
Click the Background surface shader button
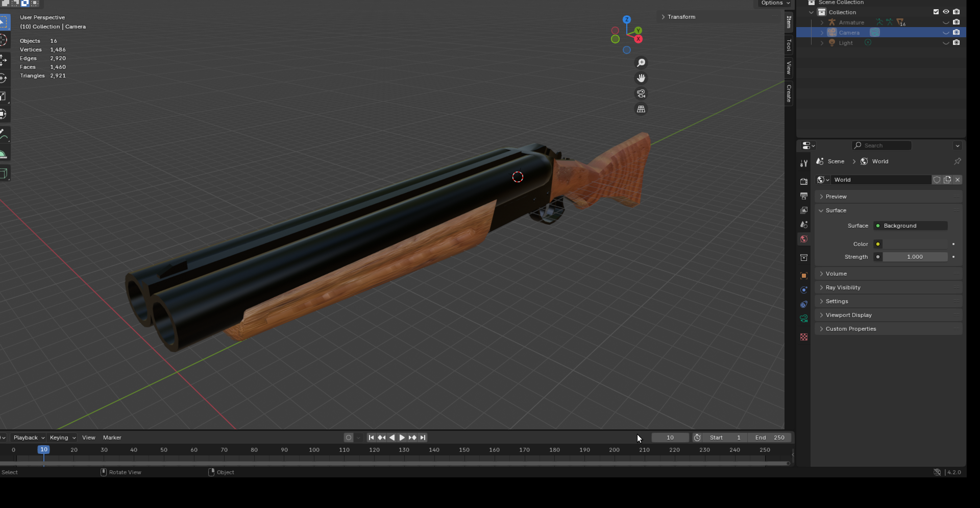[911, 226]
